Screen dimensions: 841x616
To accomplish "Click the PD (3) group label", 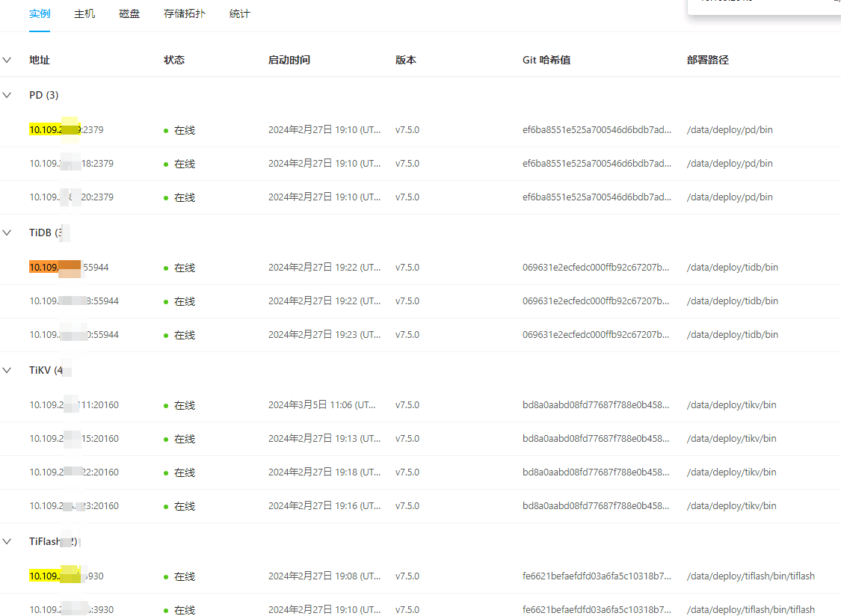I will pos(43,95).
